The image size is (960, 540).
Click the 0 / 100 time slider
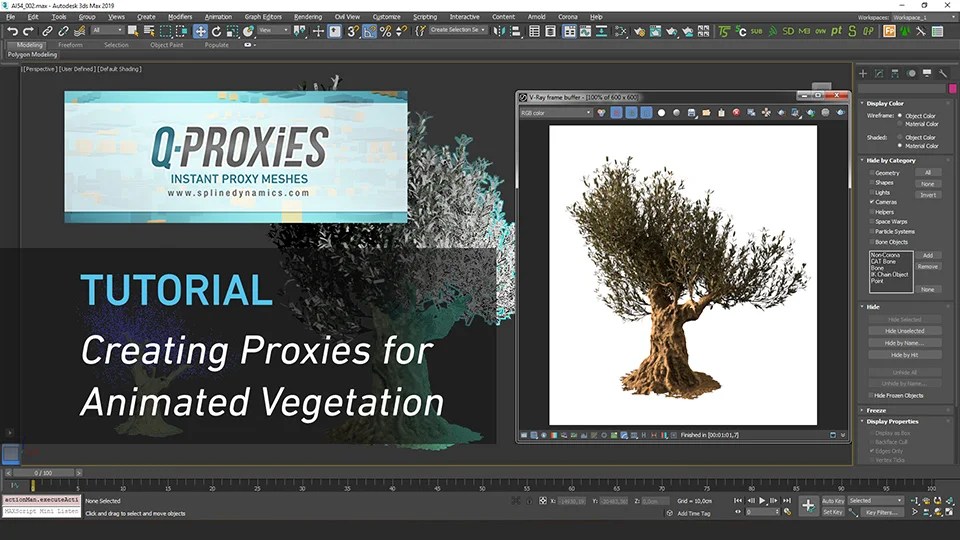point(43,473)
